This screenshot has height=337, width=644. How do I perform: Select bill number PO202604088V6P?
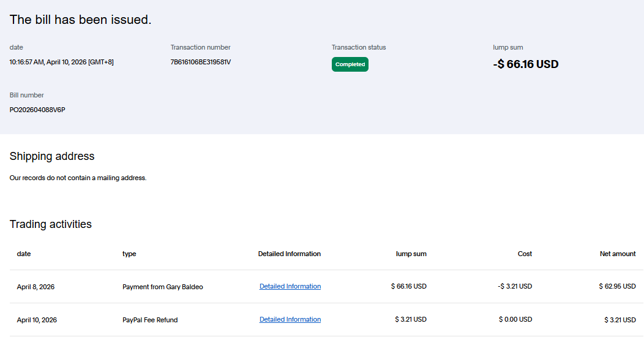(37, 110)
